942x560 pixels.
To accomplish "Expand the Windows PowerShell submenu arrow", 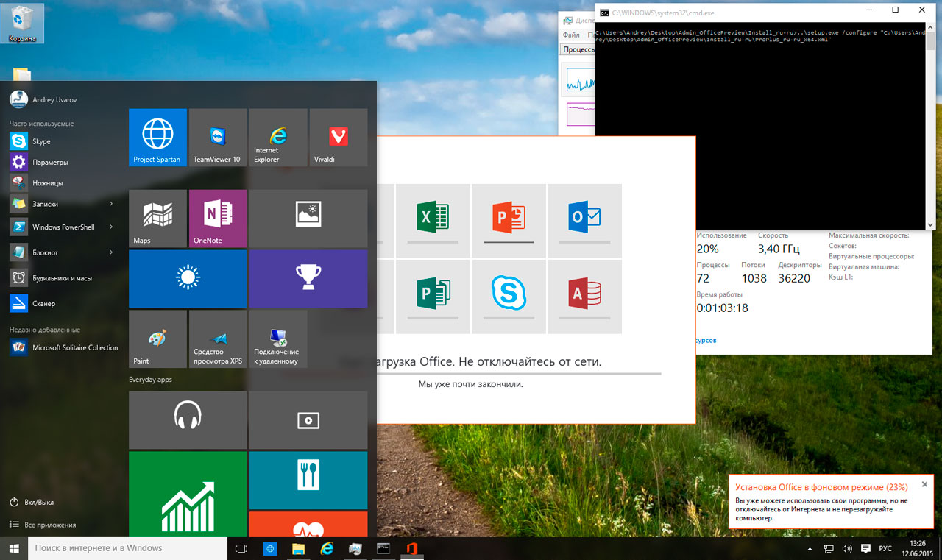I will click(x=111, y=227).
